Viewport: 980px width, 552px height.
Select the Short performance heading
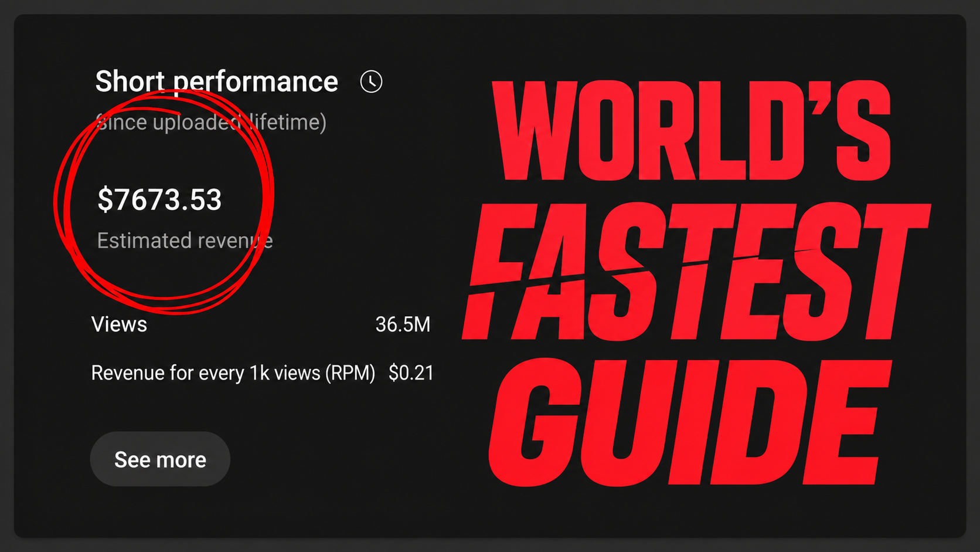[217, 82]
